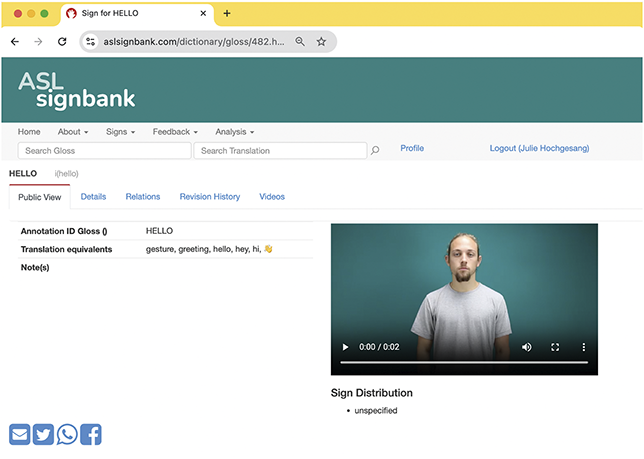
Task: Focus the Search Gloss field
Action: [104, 151]
